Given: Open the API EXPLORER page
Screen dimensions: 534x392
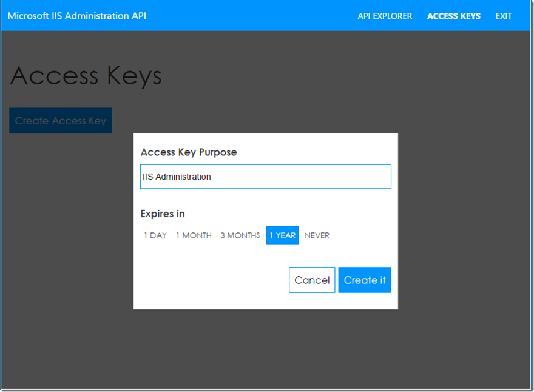Looking at the screenshot, I should coord(385,16).
